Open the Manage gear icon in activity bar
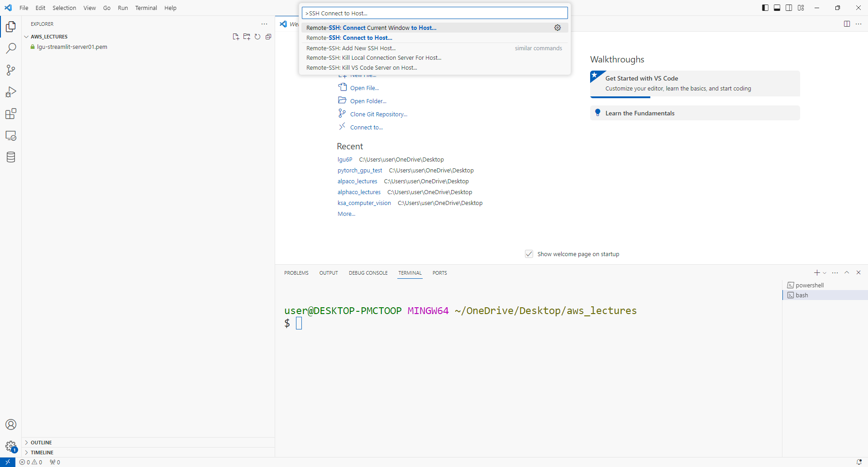The image size is (868, 467). coord(11,446)
